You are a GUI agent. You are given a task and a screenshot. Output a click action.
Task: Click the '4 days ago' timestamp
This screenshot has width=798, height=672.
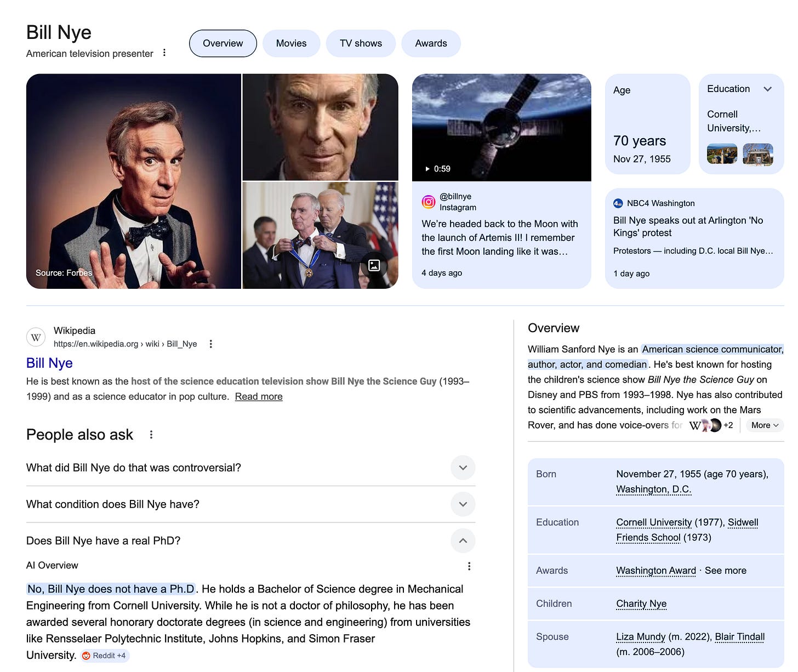442,273
